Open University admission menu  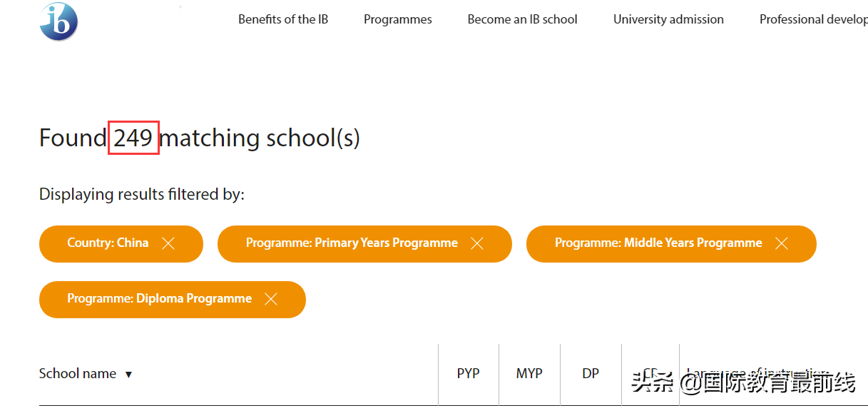click(668, 20)
